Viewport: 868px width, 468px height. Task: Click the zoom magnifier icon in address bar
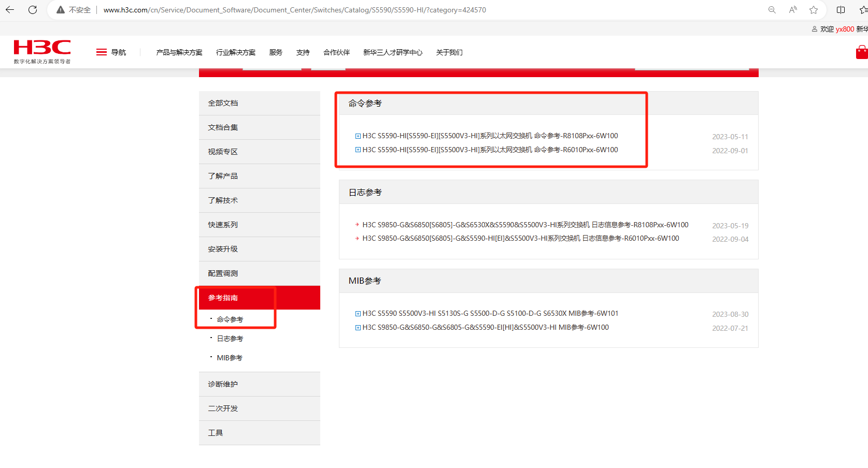[772, 10]
